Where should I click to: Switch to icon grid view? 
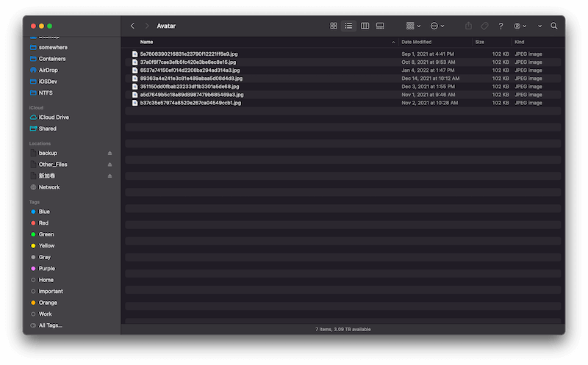click(334, 26)
